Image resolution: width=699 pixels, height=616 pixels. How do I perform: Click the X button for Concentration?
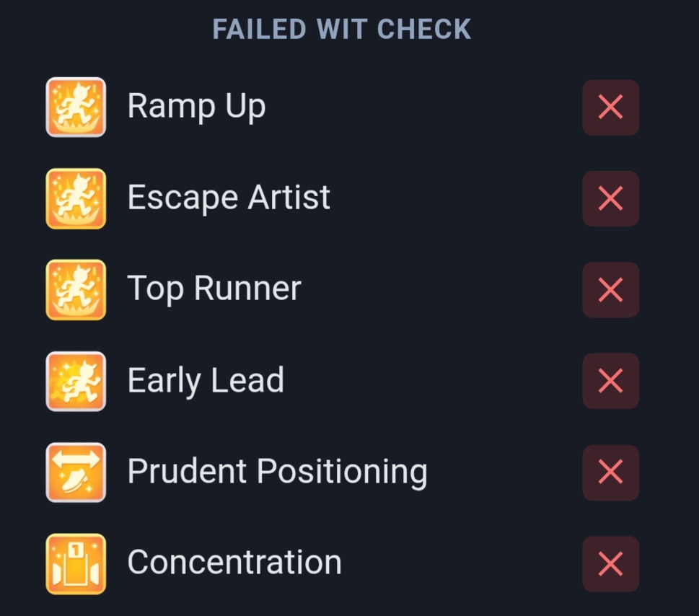(611, 564)
